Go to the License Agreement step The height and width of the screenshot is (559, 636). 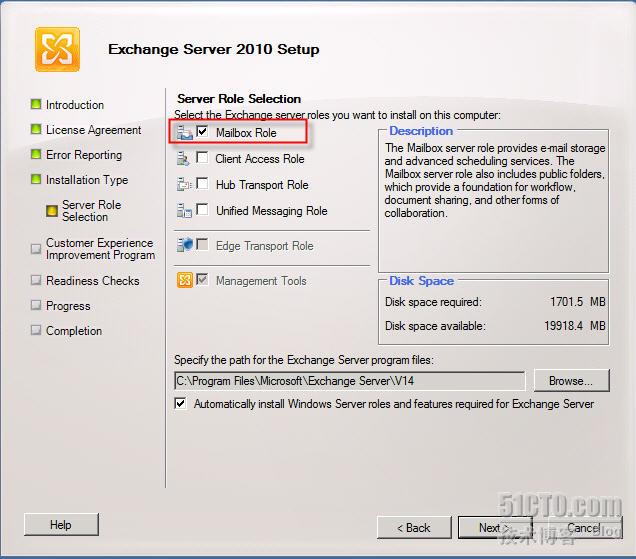coord(93,130)
